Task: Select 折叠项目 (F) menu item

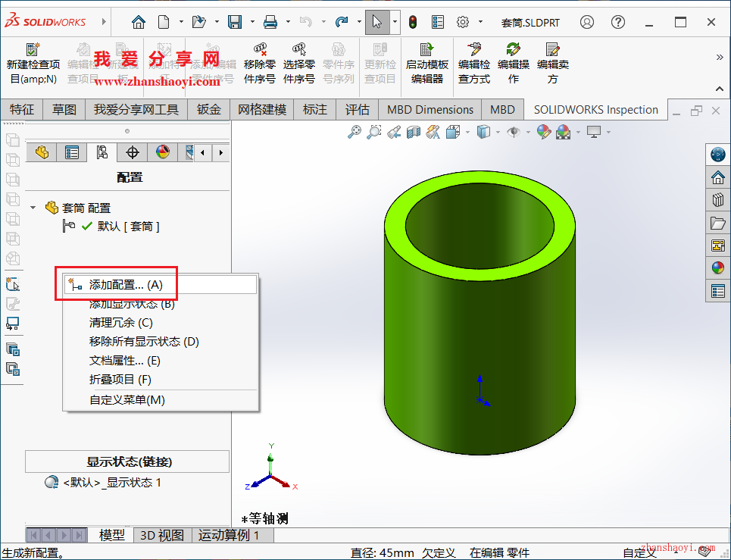Action: point(161,380)
